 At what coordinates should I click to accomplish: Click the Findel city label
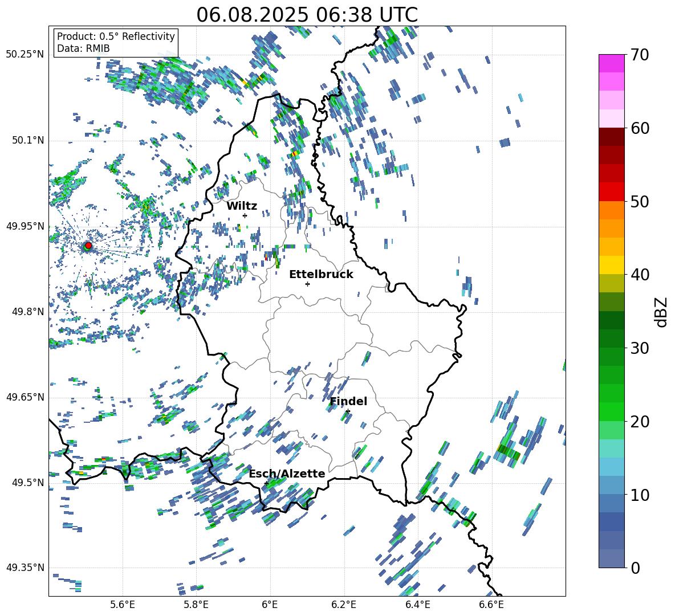pos(348,401)
